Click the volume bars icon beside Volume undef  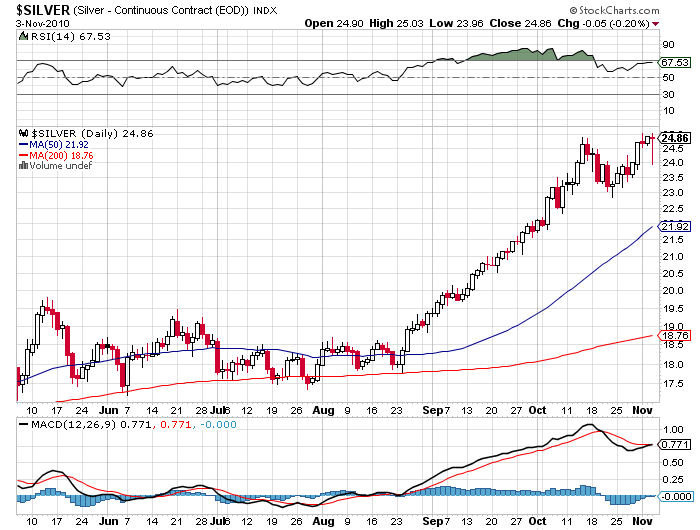[23, 166]
